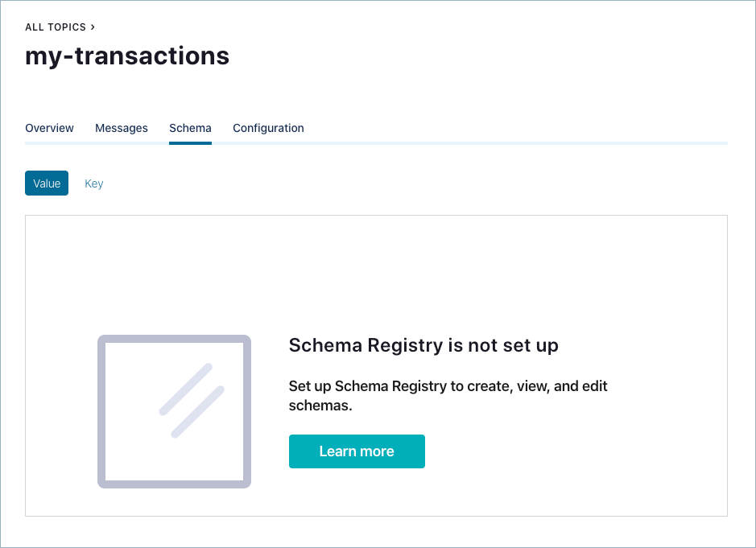756x548 pixels.
Task: Click blank space right of the my-transactions title
Action: [x=483, y=56]
